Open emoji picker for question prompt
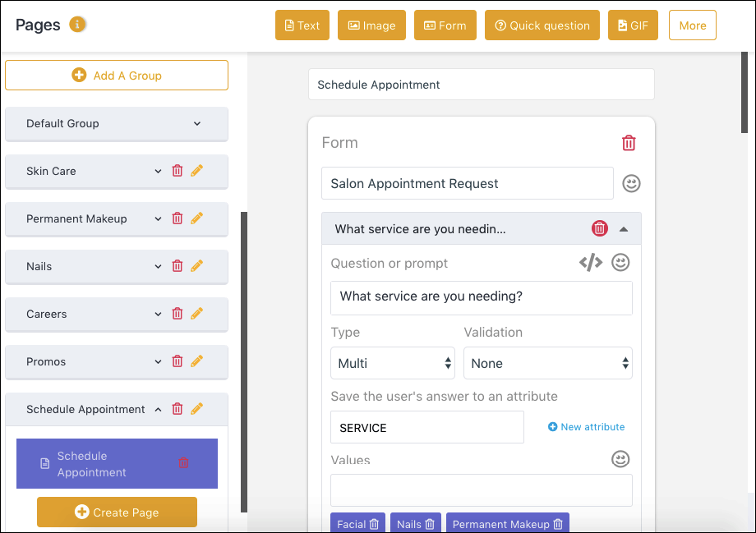756x533 pixels. pyautogui.click(x=620, y=263)
